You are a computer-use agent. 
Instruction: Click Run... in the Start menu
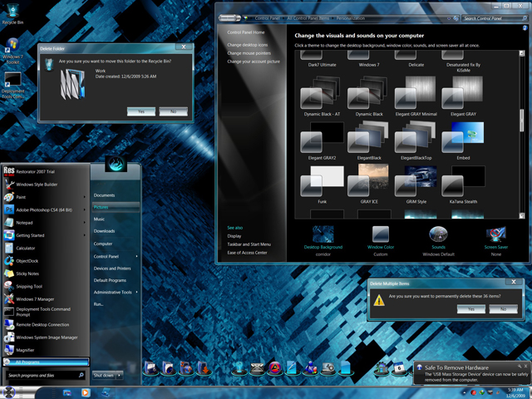coord(116,304)
